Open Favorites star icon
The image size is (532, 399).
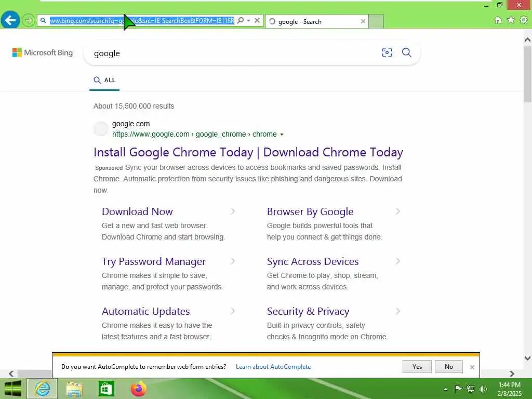point(511,20)
